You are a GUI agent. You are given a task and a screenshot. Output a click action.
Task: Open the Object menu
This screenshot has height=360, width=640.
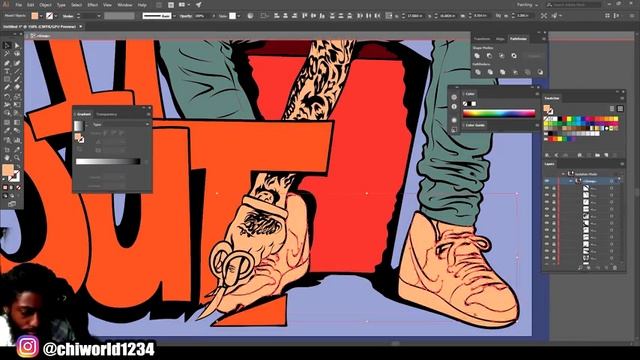pyautogui.click(x=45, y=5)
